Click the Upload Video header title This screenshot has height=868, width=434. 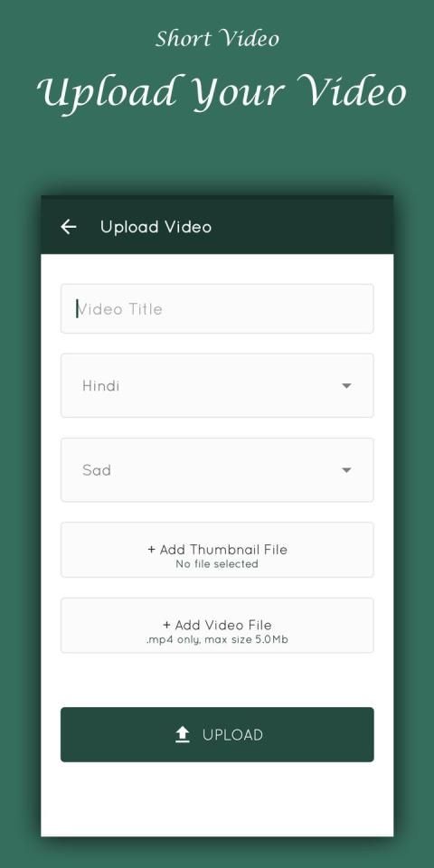(156, 227)
